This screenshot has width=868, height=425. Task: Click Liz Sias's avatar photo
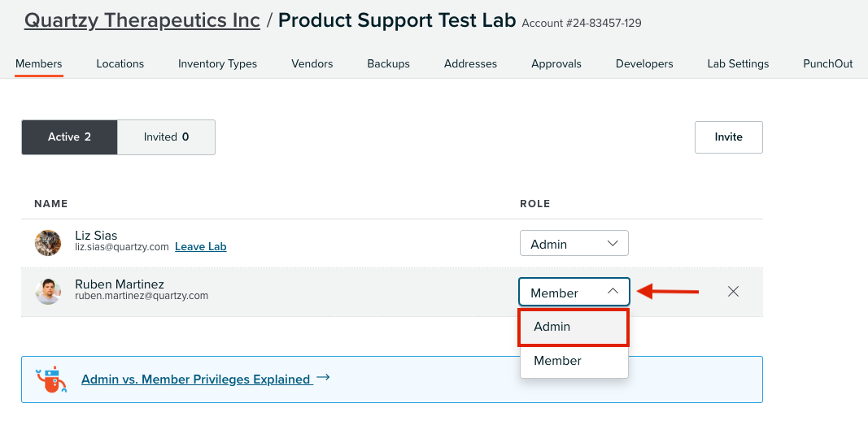click(48, 243)
